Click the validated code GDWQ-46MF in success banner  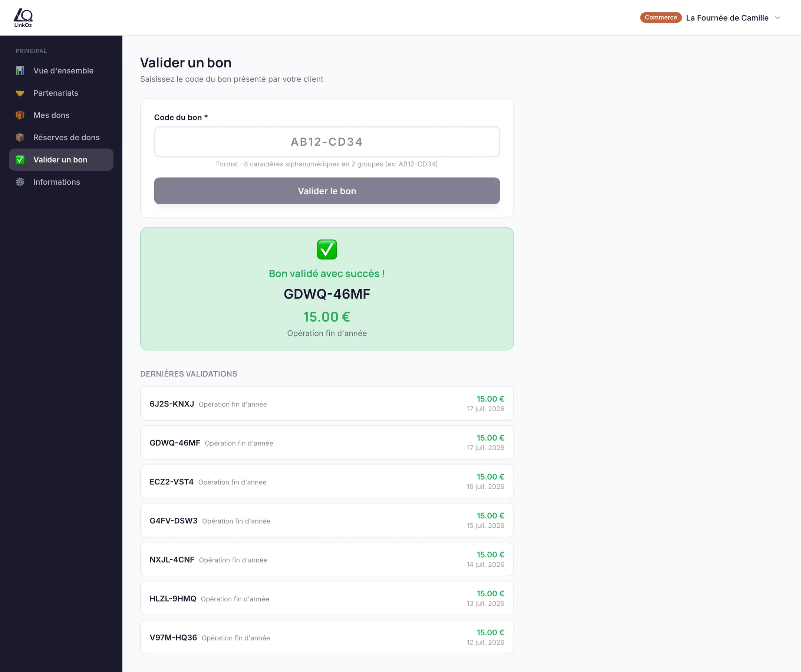tap(327, 294)
